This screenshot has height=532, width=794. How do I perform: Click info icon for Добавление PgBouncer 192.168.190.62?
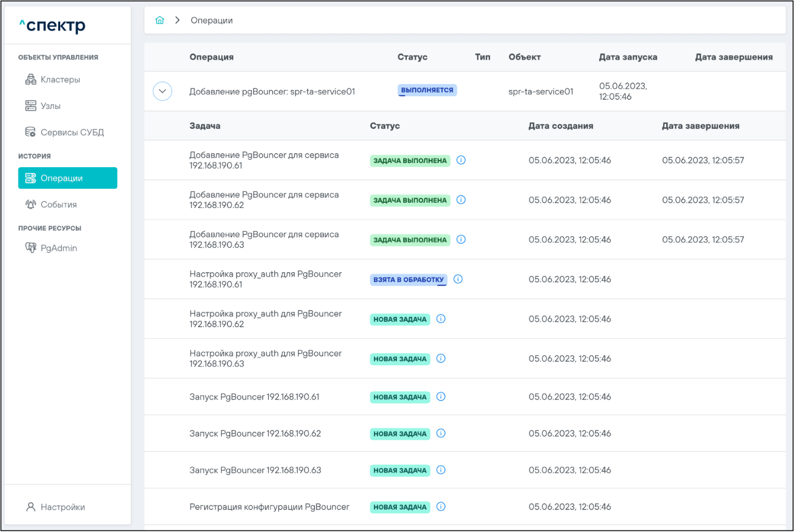[x=461, y=200]
